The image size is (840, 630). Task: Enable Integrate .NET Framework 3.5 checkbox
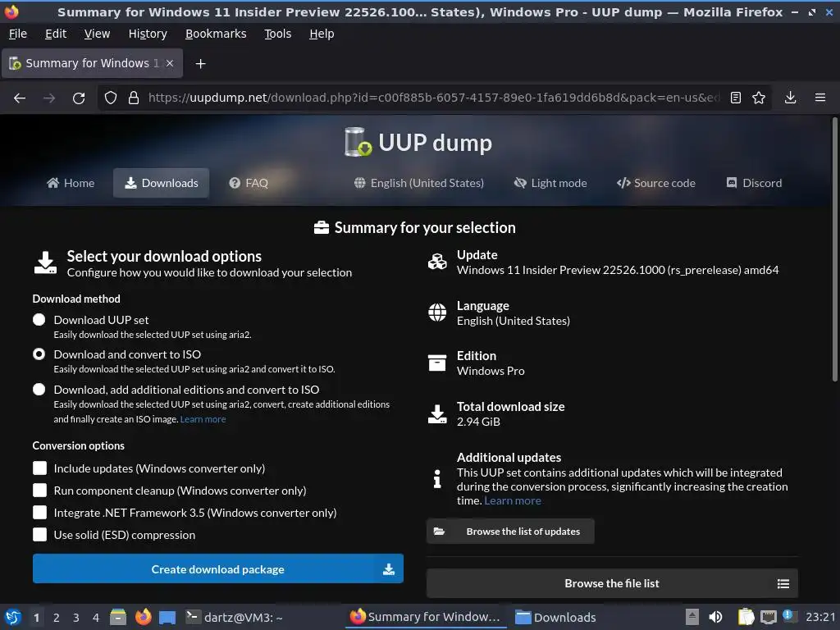tap(39, 513)
